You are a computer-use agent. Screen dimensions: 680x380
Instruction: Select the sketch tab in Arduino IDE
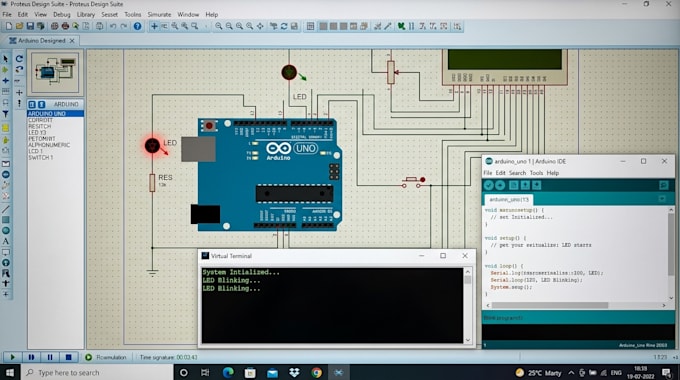click(x=509, y=200)
